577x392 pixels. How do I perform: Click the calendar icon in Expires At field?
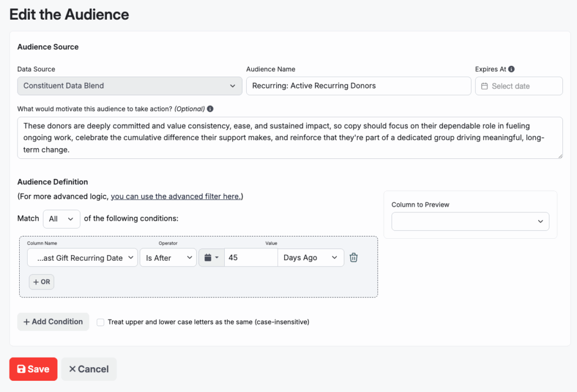coord(484,86)
